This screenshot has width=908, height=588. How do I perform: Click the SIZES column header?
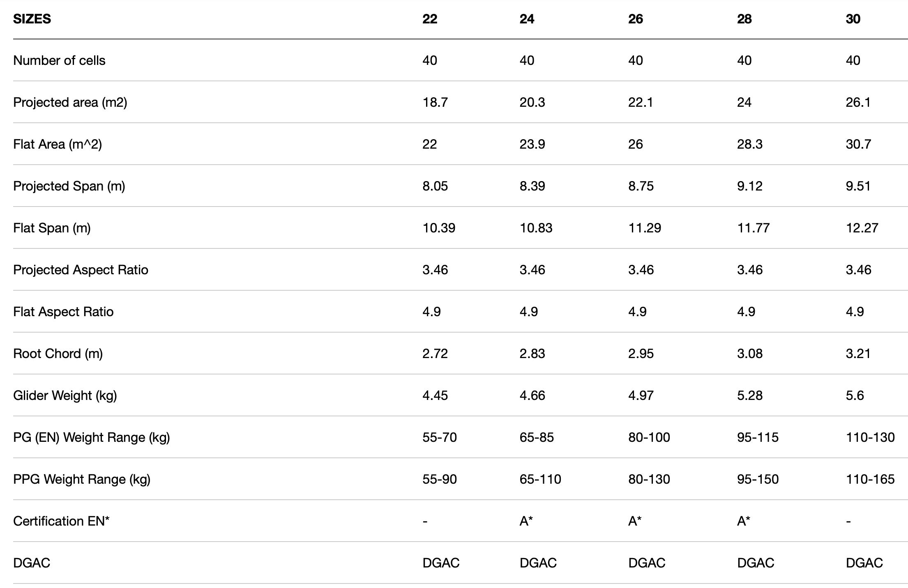pos(32,19)
